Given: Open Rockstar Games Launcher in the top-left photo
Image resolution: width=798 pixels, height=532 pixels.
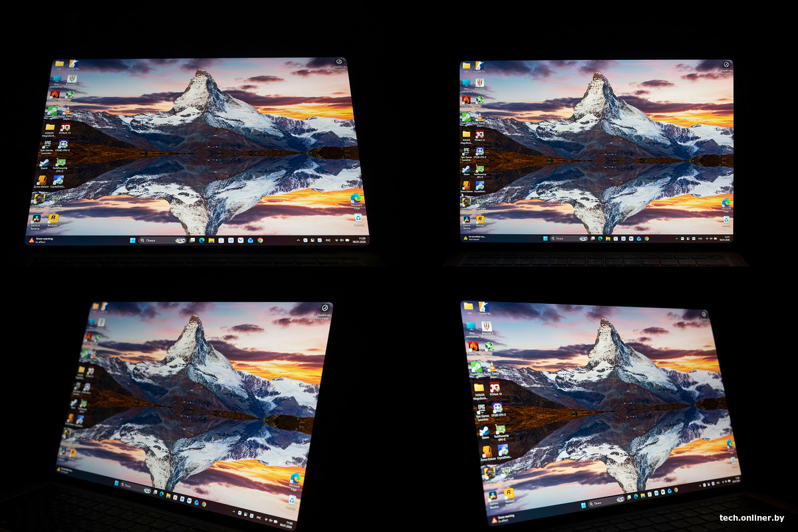Looking at the screenshot, I should point(53,218).
